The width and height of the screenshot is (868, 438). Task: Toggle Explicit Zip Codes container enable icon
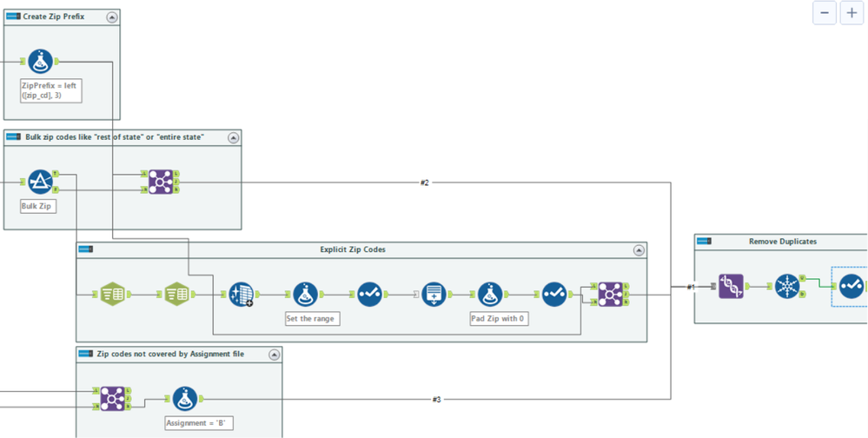coord(86,249)
